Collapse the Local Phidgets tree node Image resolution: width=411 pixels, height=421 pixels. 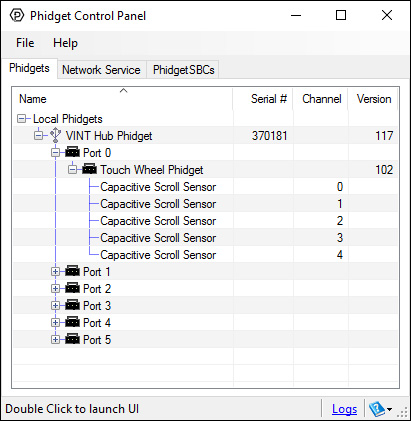coord(22,119)
